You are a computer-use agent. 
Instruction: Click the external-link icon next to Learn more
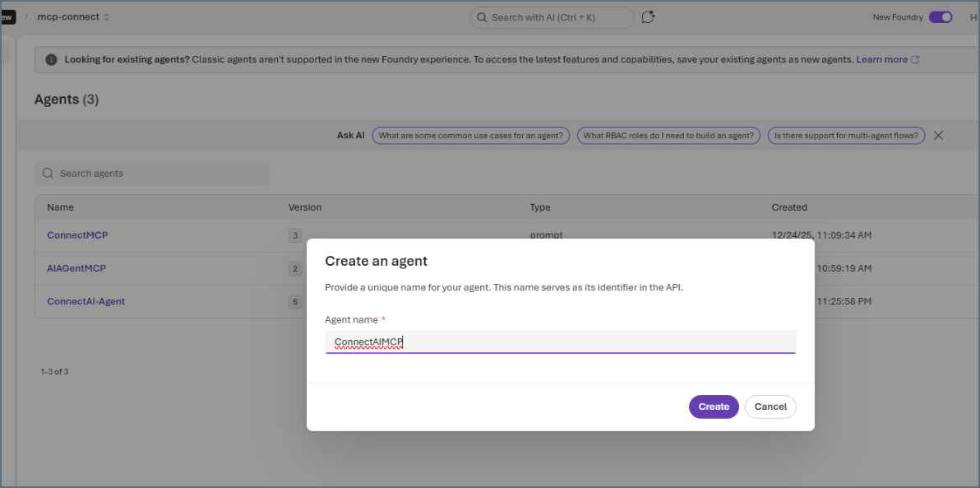click(915, 58)
